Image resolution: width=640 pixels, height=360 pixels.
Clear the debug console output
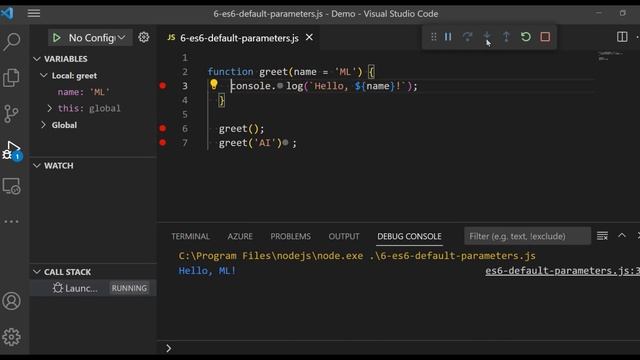(602, 236)
